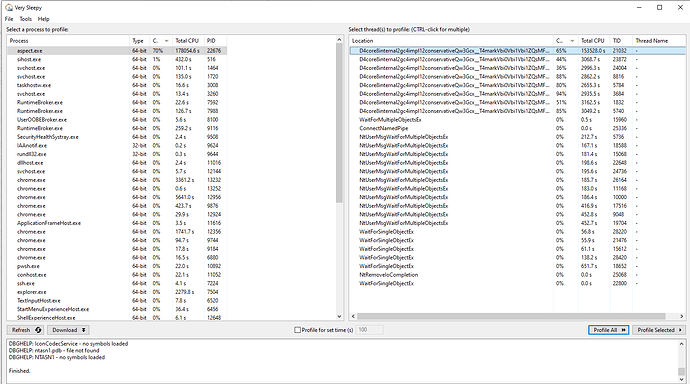Select the thread with TID 3684
Screen dimensions: 690x384
518,94
